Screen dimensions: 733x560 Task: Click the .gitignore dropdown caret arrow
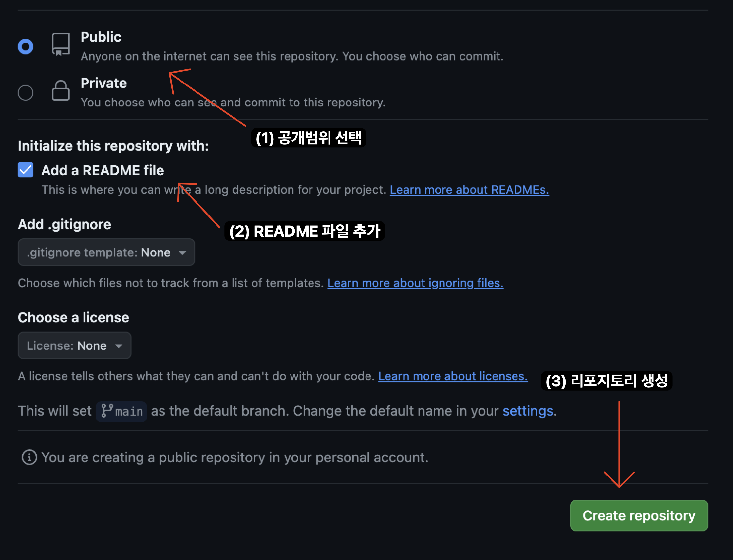tap(182, 253)
